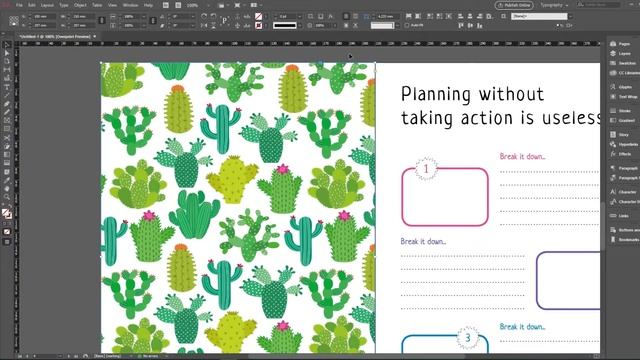Click the center content icon
640x360 pixels.
pos(449,16)
